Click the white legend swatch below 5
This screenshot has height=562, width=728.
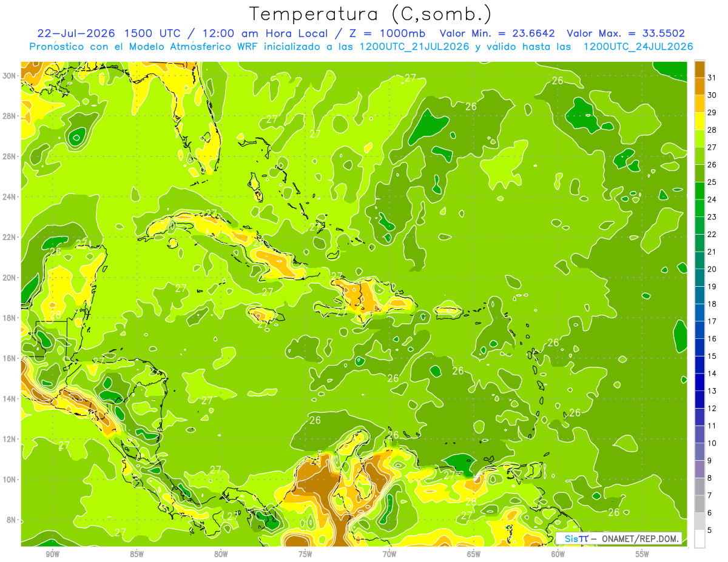699,539
